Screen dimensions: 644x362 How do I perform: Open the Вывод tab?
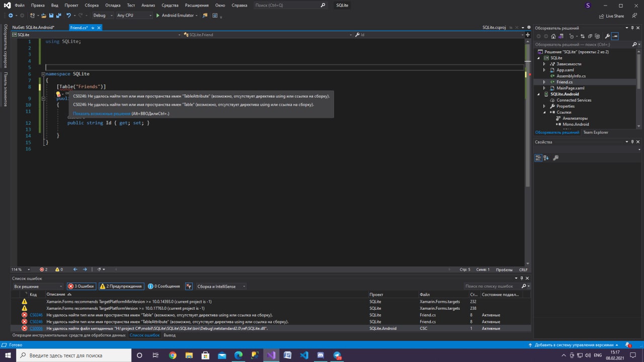(x=170, y=335)
